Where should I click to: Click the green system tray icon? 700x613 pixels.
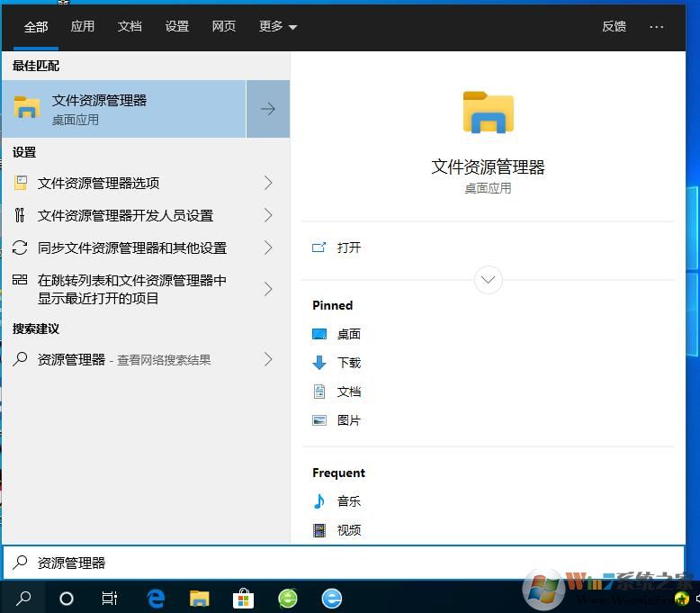point(682,599)
